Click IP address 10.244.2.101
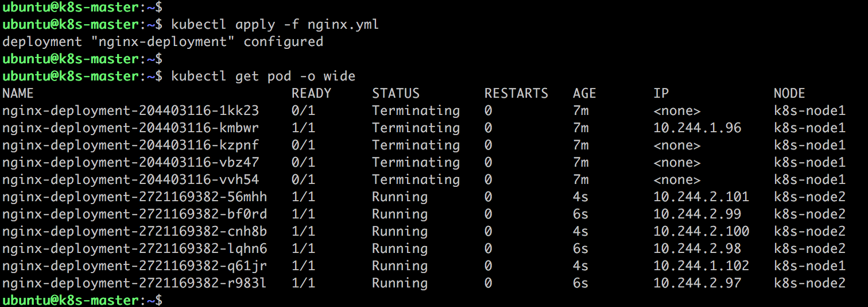Screen dimensions: 868x307 701,197
